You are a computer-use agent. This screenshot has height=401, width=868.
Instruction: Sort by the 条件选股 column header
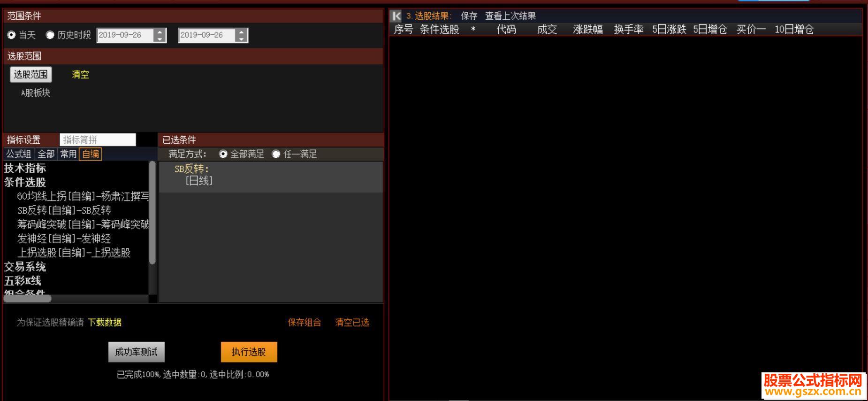pyautogui.click(x=439, y=30)
